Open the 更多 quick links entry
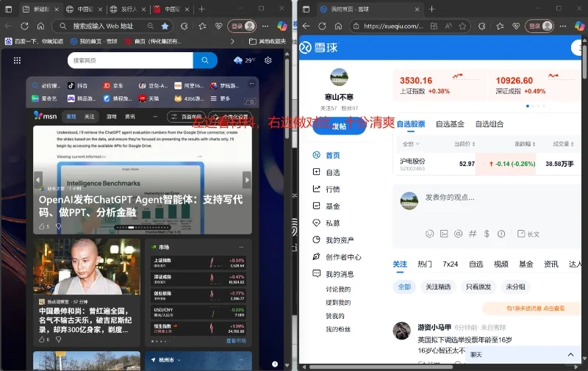This screenshot has height=371, width=588. [x=220, y=98]
